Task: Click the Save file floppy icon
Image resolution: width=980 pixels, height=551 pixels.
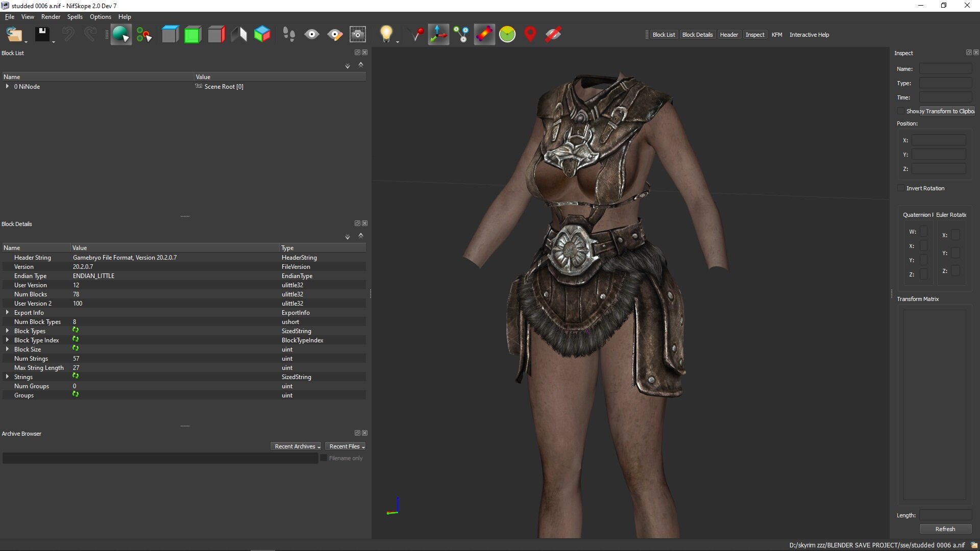Action: (x=42, y=35)
